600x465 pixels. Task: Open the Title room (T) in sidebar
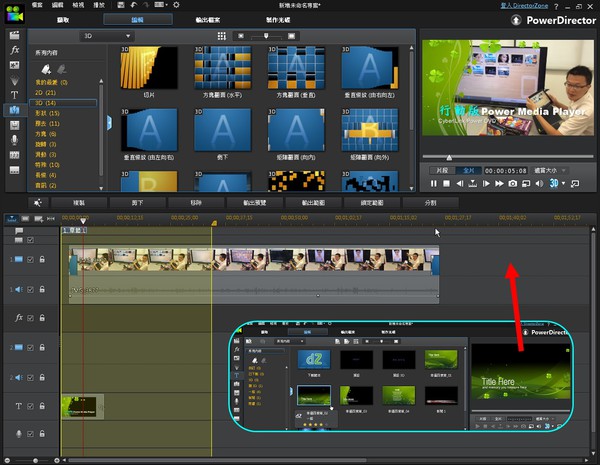pos(15,95)
